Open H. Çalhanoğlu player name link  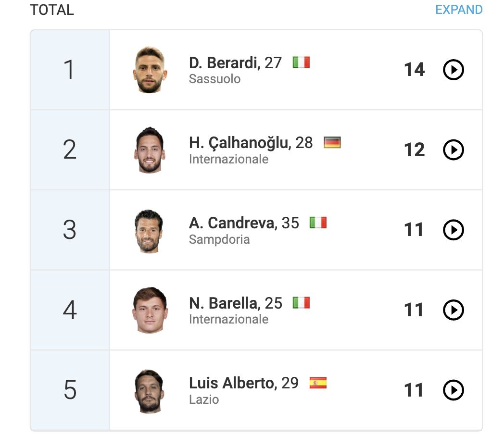[x=240, y=143]
